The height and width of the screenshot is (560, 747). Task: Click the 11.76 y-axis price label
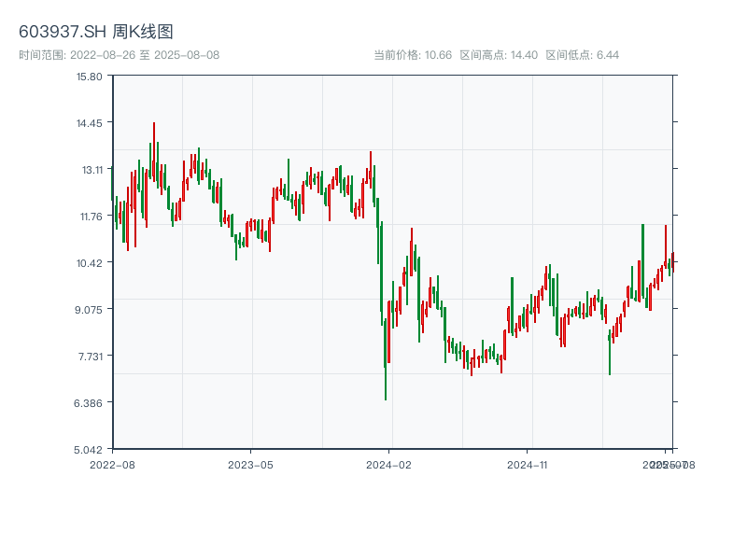[90, 216]
